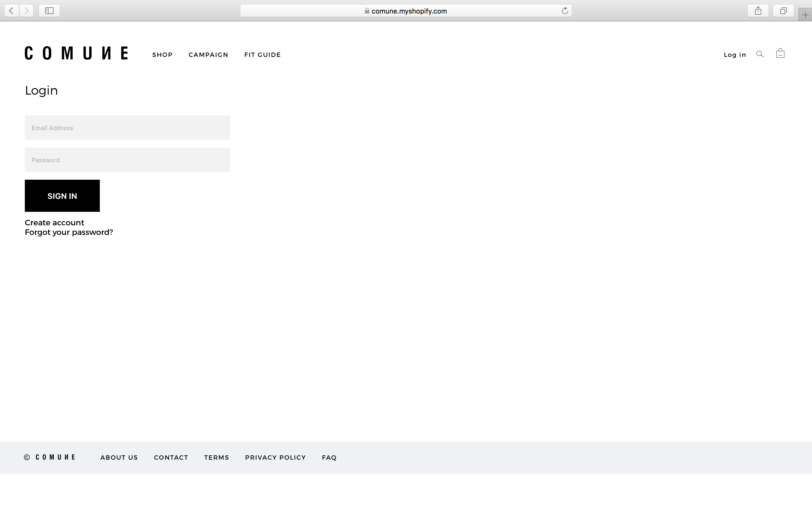Focus the Password field
The width and height of the screenshot is (812, 507).
point(127,160)
